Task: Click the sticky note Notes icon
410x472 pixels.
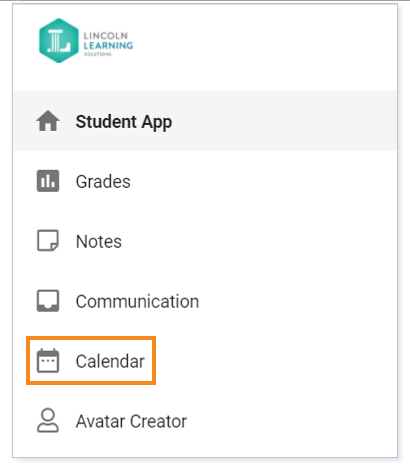Action: pyautogui.click(x=48, y=240)
